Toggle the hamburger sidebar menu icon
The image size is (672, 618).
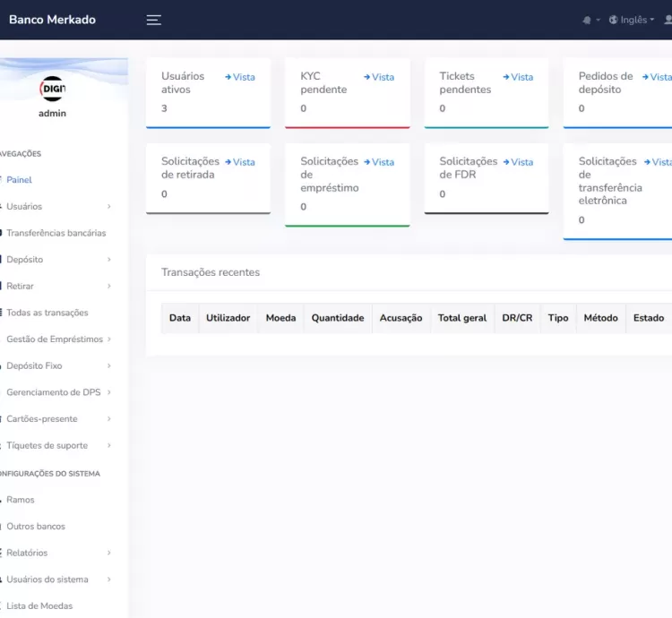coord(154,20)
